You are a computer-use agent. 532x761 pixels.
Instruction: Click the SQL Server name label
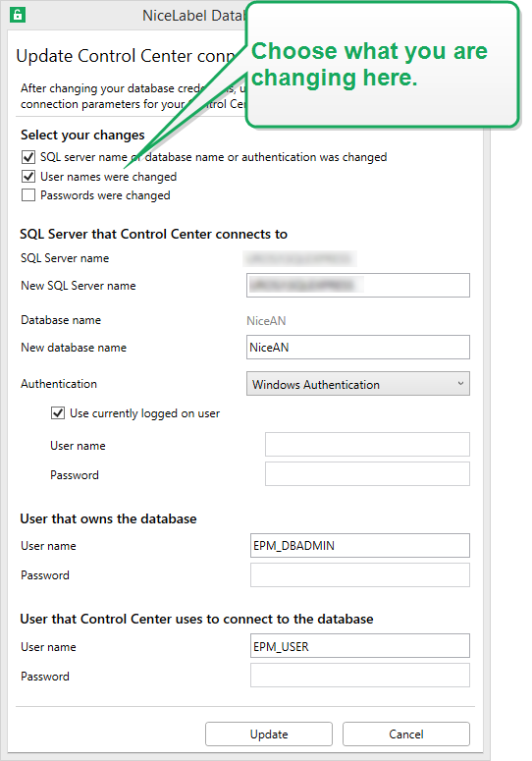pos(65,258)
